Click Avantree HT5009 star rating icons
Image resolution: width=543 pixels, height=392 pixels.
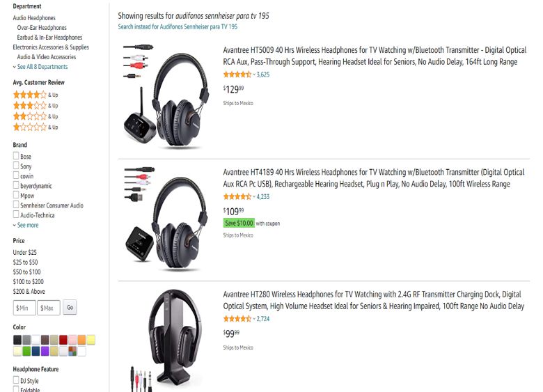tap(237, 75)
